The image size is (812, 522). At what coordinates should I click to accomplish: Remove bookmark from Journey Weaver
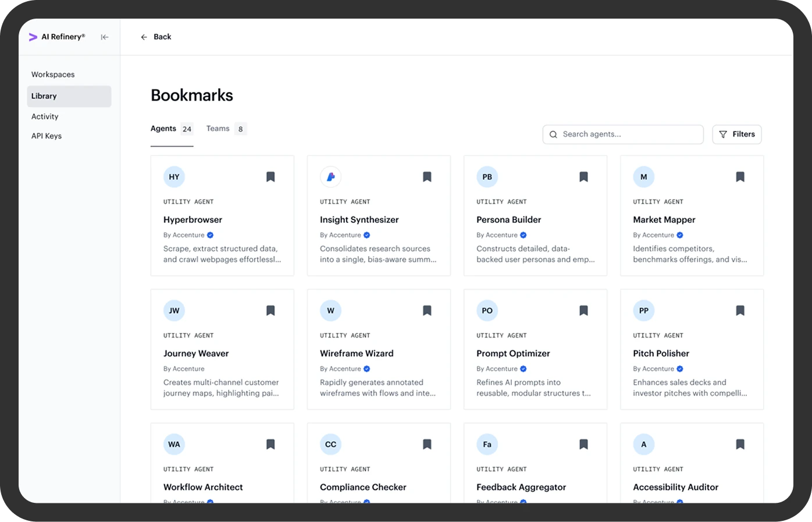coord(270,311)
